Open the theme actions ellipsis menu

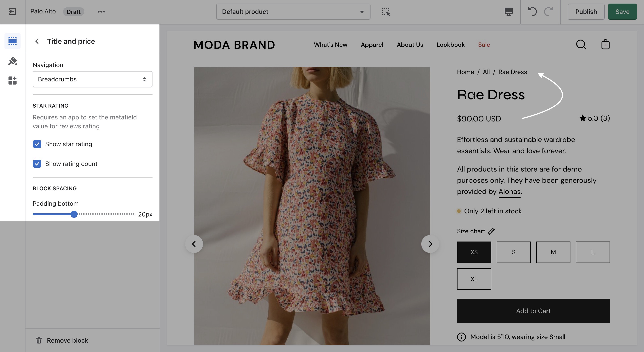coord(101,12)
